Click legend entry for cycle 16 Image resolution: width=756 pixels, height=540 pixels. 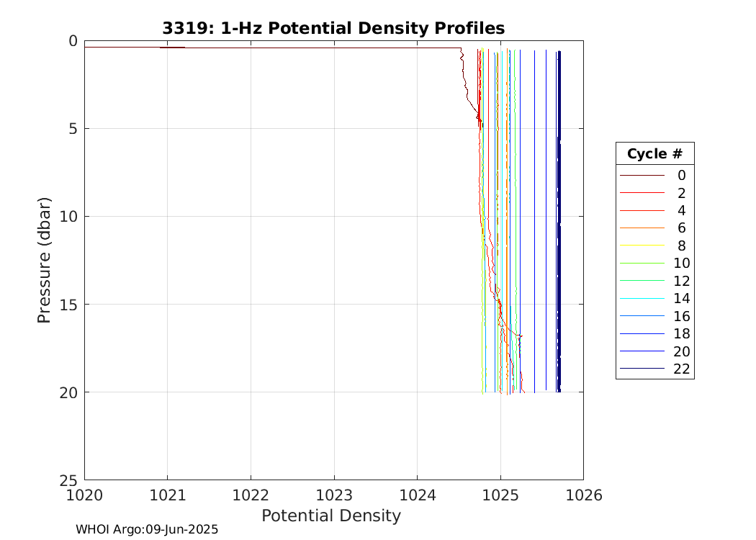[x=654, y=316]
